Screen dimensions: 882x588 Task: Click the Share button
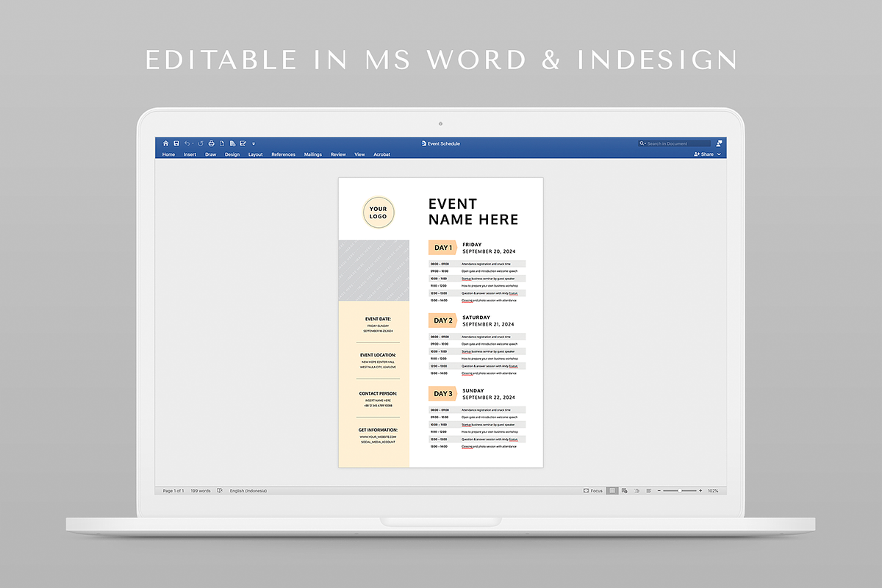click(703, 154)
